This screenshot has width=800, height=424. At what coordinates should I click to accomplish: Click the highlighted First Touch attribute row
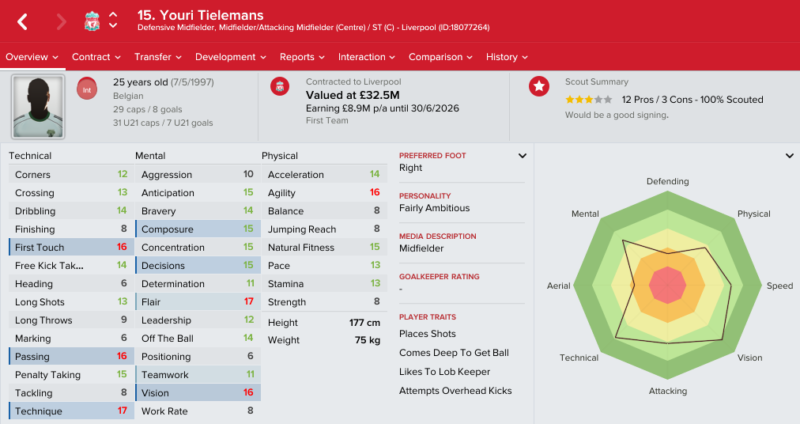[x=71, y=247]
